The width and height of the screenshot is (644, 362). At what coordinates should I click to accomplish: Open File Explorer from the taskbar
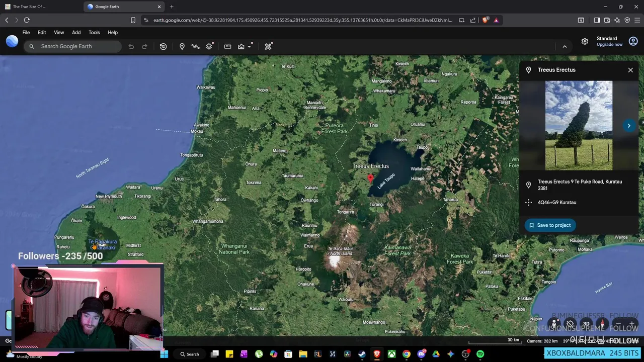point(303,354)
